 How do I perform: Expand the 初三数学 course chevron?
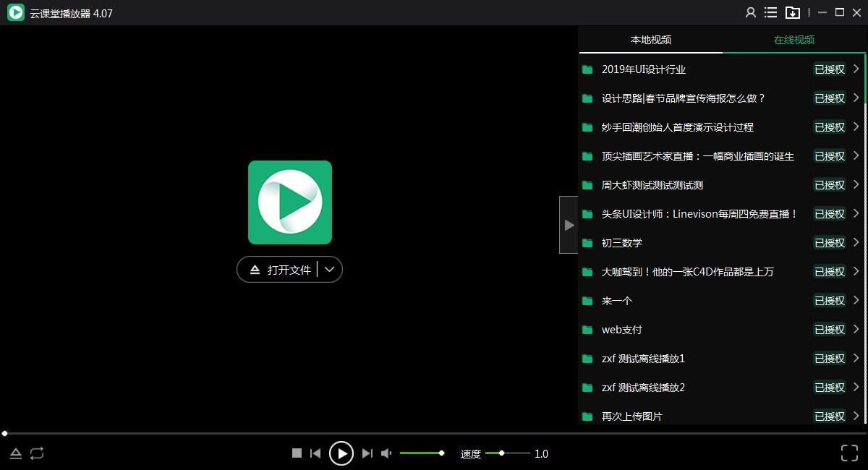pyautogui.click(x=856, y=243)
